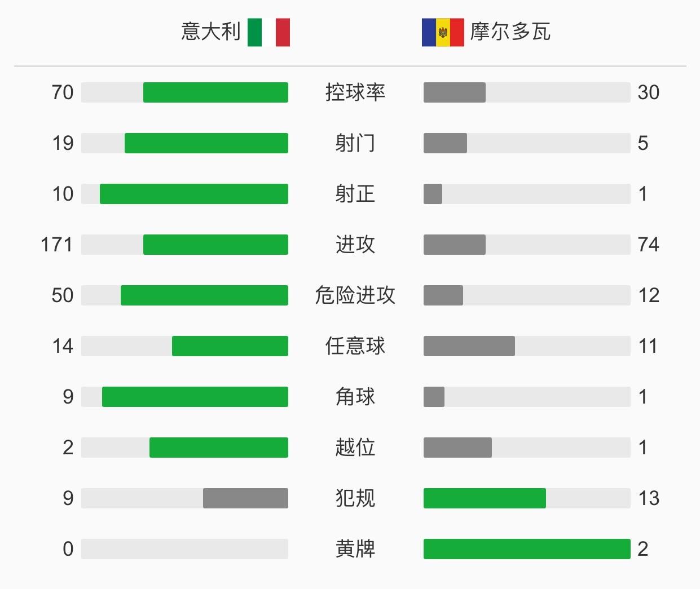Click Moldova's full green 黄牌 bar
This screenshot has width=700, height=589.
click(527, 549)
